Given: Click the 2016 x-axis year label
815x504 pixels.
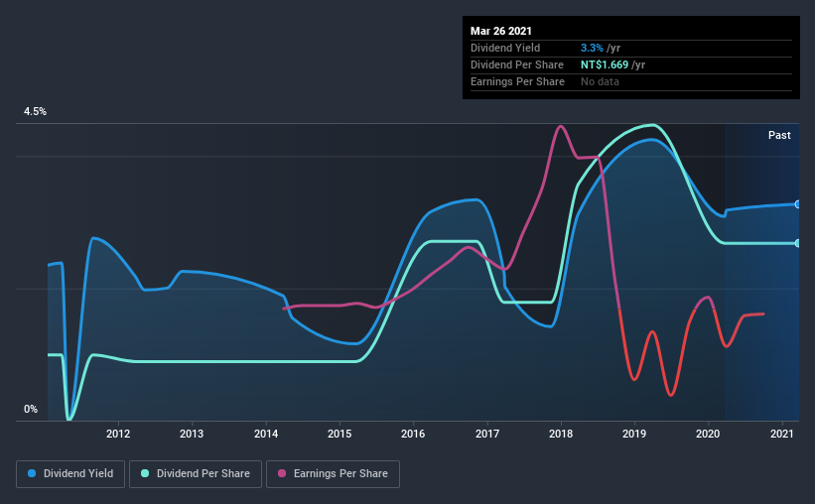Looking at the screenshot, I should 413,434.
